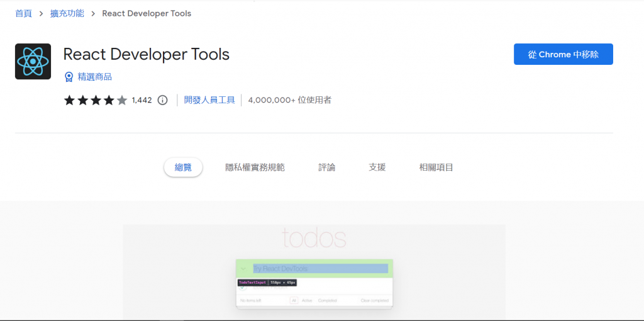Open the rating info circle icon
This screenshot has height=321, width=644.
pos(163,100)
